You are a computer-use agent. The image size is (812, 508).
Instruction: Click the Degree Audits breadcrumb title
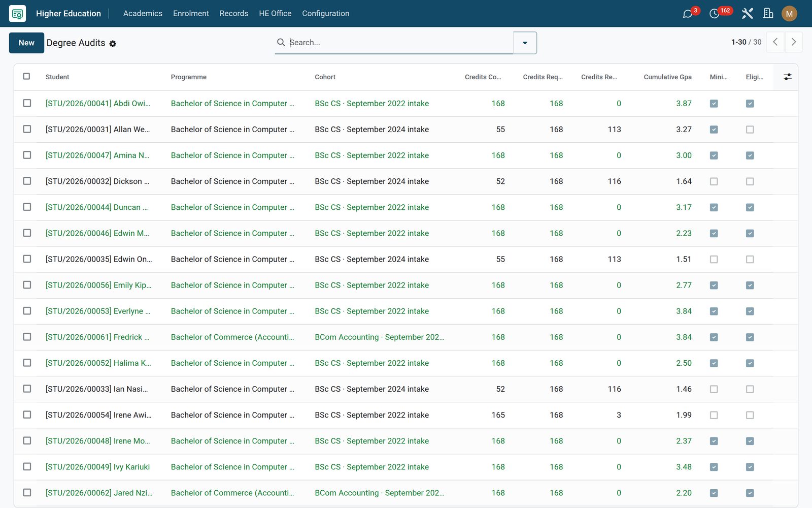click(x=76, y=43)
